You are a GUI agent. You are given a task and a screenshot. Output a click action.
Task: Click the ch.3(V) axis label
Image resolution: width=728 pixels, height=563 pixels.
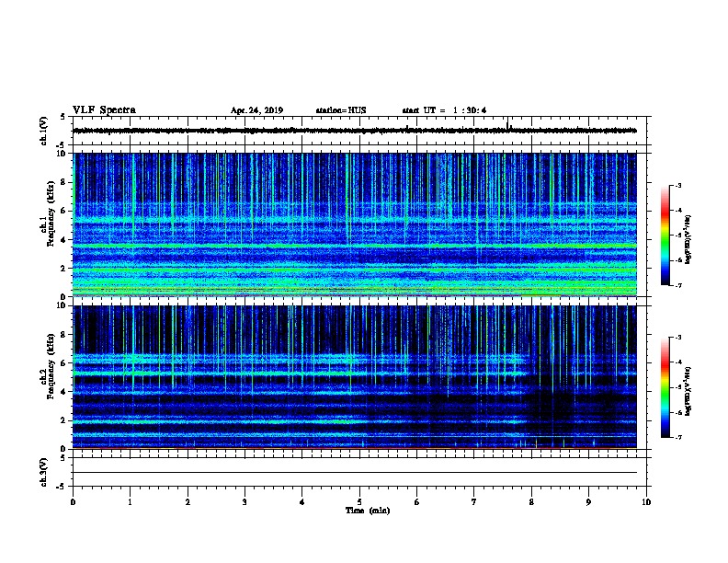[43, 473]
